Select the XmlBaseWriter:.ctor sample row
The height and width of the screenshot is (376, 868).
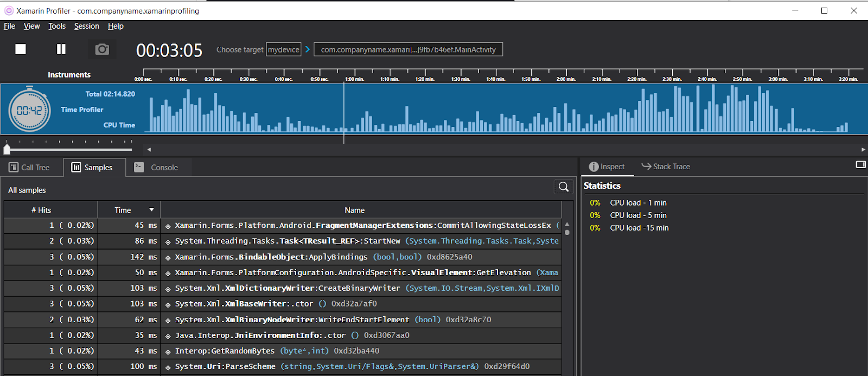click(282, 304)
